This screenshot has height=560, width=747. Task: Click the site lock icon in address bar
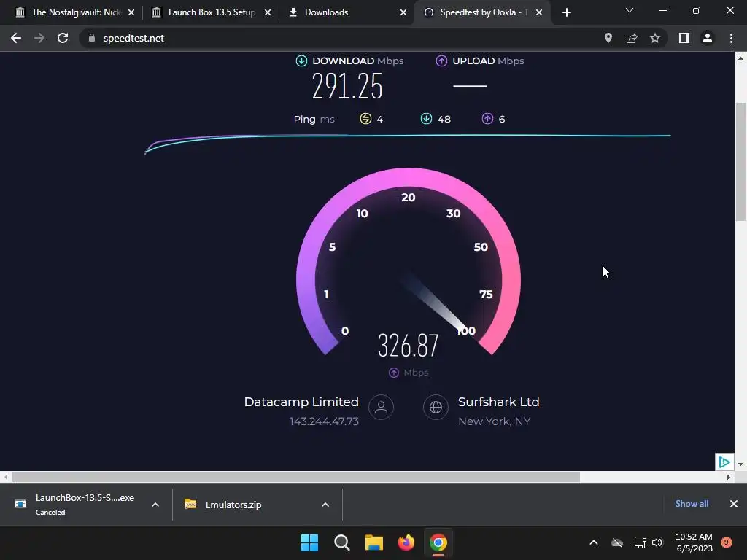click(92, 38)
